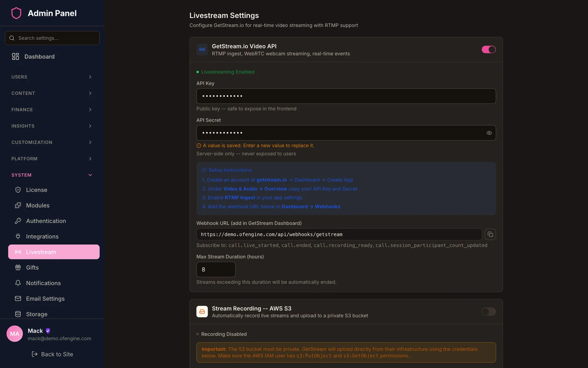Edit the Max Stream Duration hours field
The width and height of the screenshot is (588, 368).
click(x=216, y=269)
